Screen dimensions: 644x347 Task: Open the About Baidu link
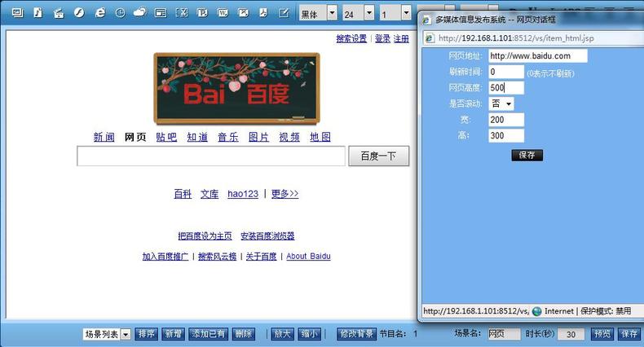(308, 257)
